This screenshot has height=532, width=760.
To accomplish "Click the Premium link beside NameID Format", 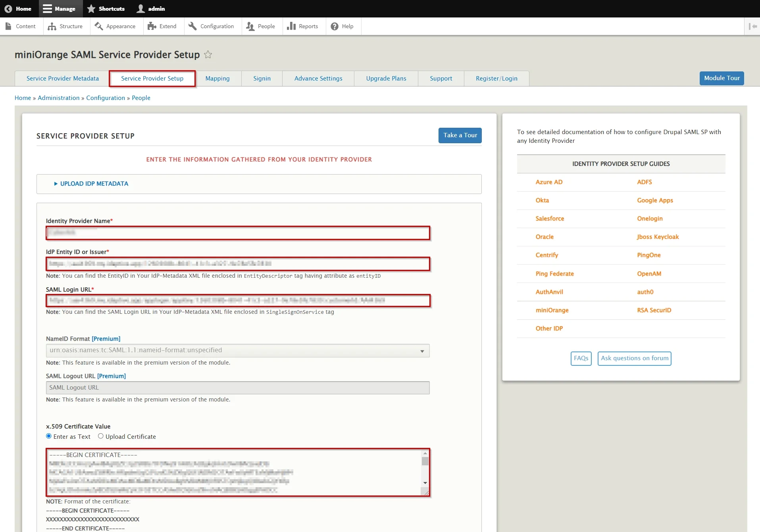I will [106, 339].
